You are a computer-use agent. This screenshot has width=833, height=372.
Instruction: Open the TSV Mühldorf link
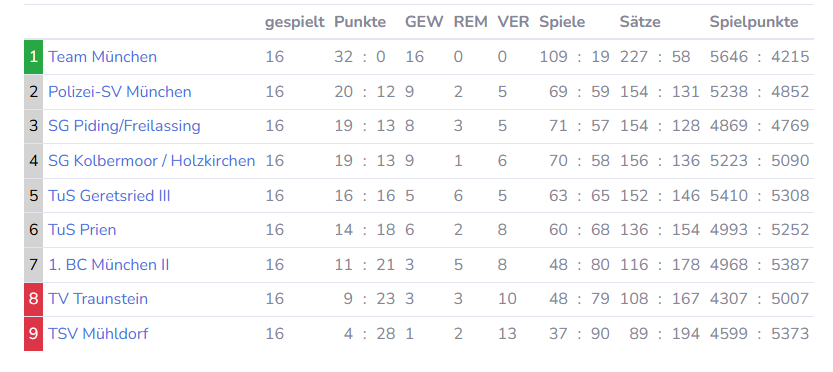[x=98, y=334]
